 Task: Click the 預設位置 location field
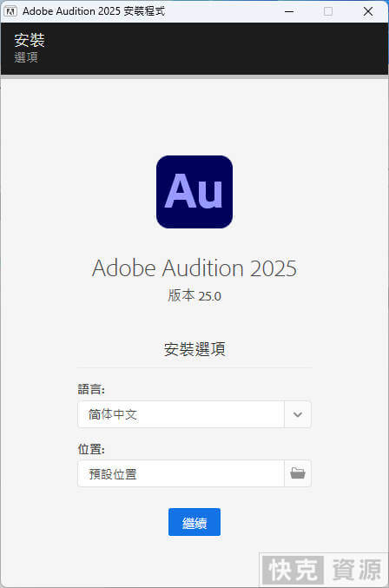181,473
